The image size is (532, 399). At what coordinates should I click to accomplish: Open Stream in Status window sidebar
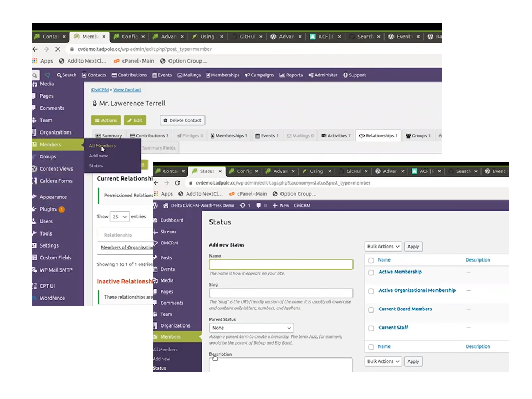168,232
